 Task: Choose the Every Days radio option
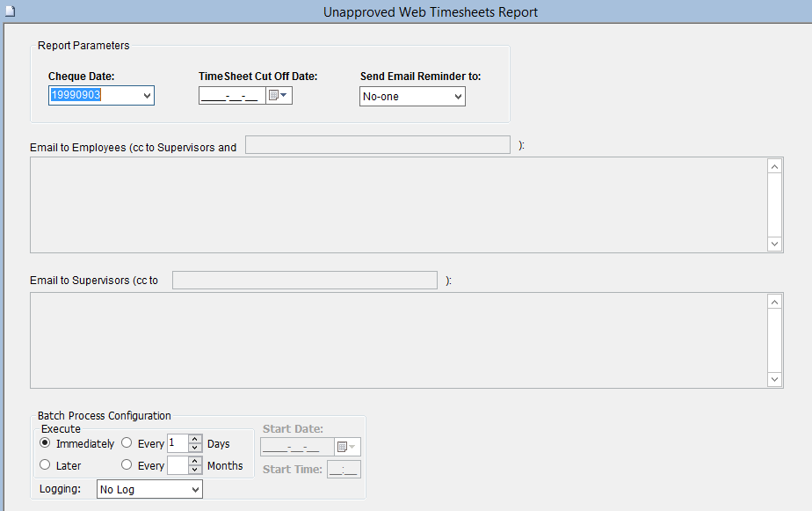[x=127, y=443]
